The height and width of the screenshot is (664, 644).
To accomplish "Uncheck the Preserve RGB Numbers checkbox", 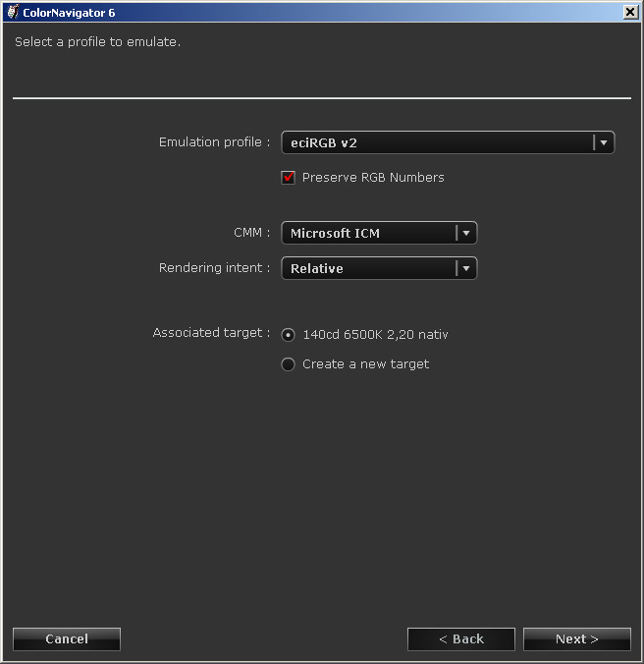I will point(289,178).
